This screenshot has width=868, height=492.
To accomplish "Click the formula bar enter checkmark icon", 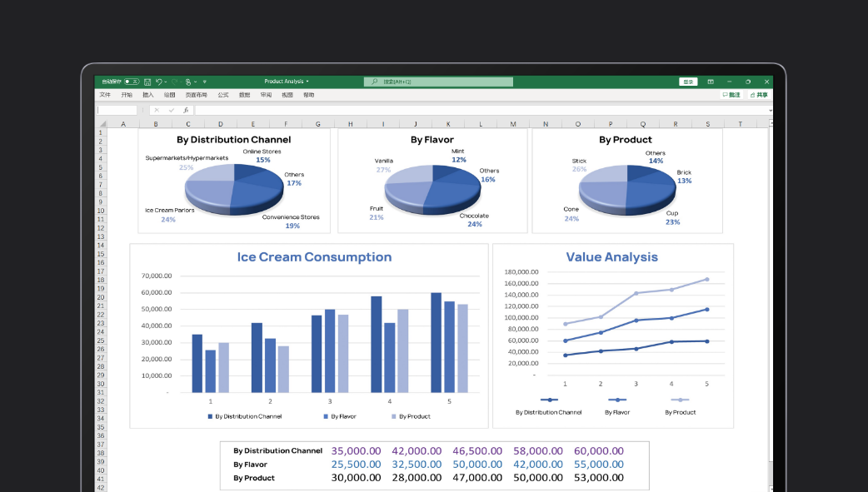I will (x=171, y=110).
